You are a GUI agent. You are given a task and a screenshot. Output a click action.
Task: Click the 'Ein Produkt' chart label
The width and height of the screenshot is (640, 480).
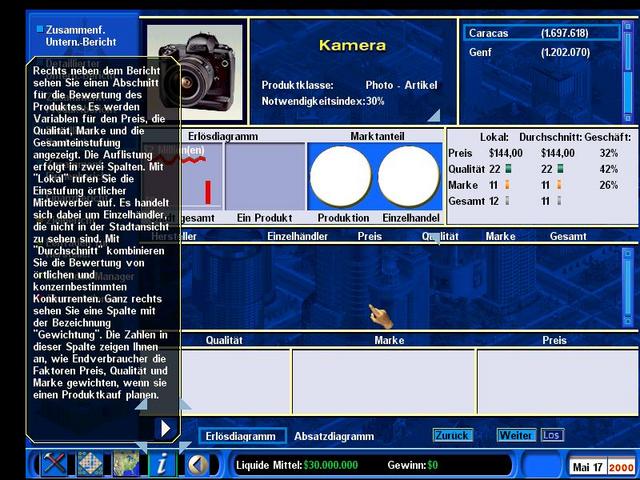pos(264,218)
